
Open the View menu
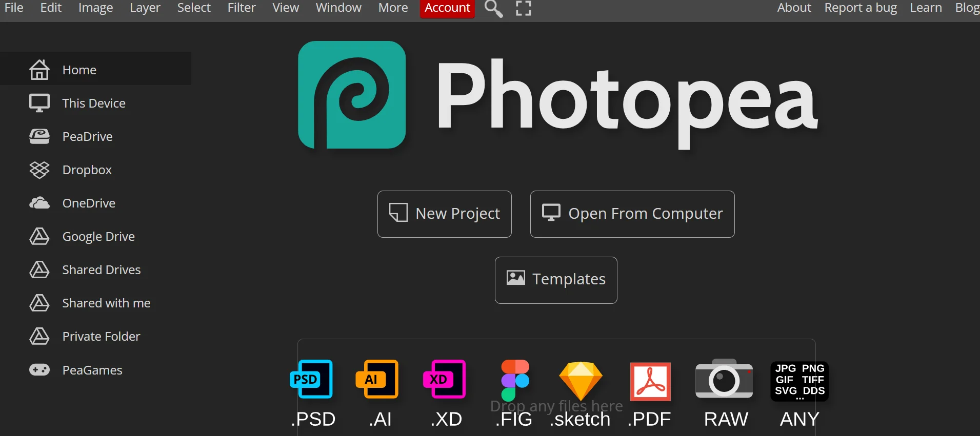pos(286,8)
